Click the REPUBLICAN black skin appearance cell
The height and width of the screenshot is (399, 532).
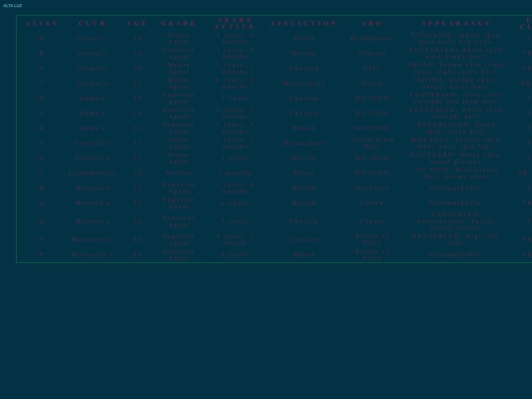point(456,128)
